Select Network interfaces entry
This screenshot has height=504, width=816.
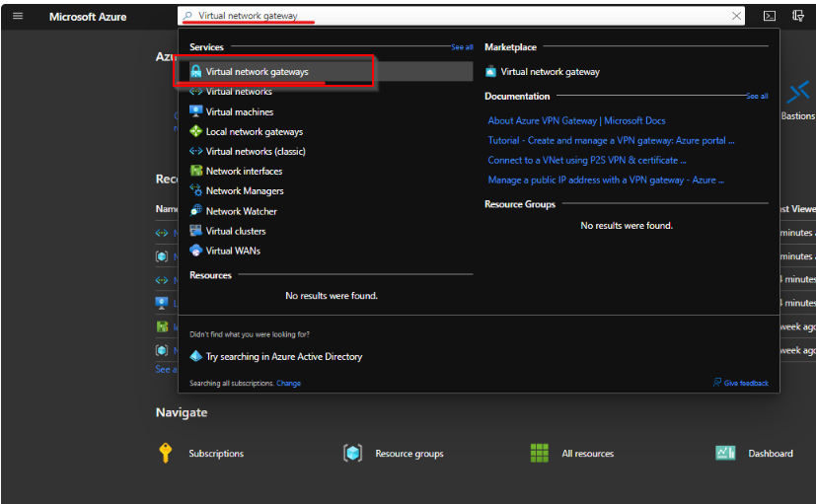pos(244,171)
